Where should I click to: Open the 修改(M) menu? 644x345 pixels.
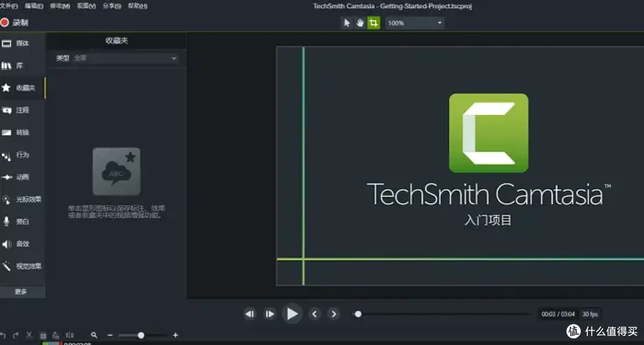coord(60,6)
